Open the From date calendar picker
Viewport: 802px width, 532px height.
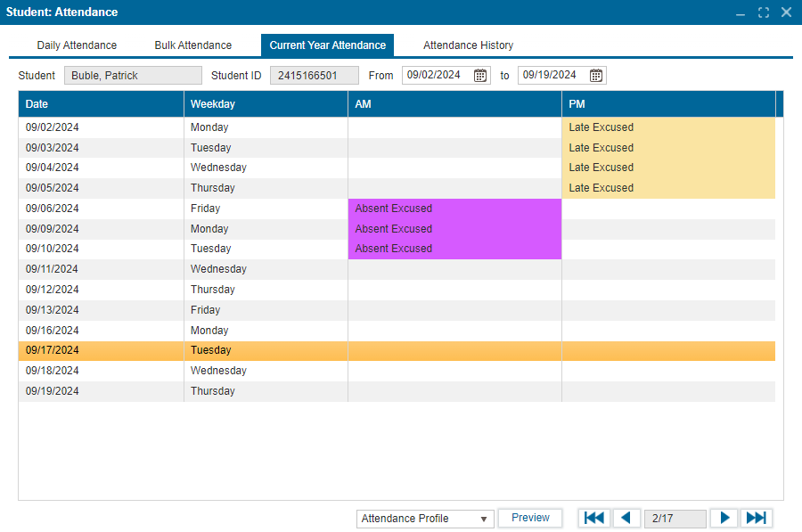pyautogui.click(x=480, y=76)
